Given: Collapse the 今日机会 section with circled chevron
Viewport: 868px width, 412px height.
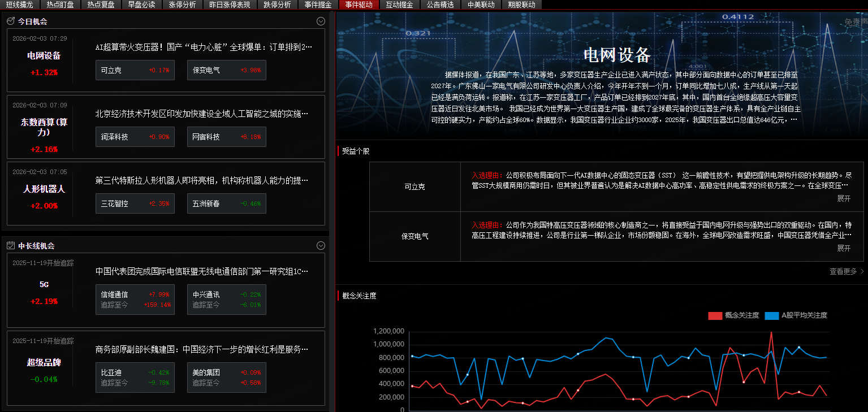Looking at the screenshot, I should pyautogui.click(x=321, y=21).
